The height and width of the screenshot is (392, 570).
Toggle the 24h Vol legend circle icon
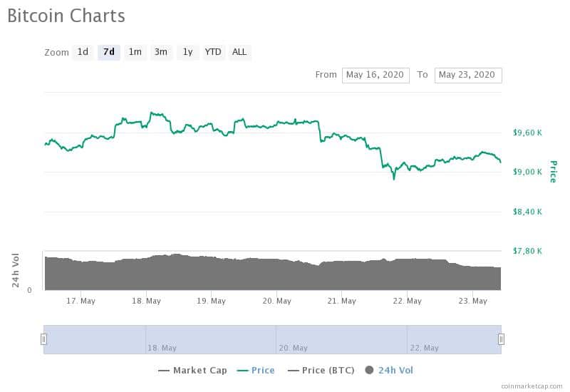369,370
